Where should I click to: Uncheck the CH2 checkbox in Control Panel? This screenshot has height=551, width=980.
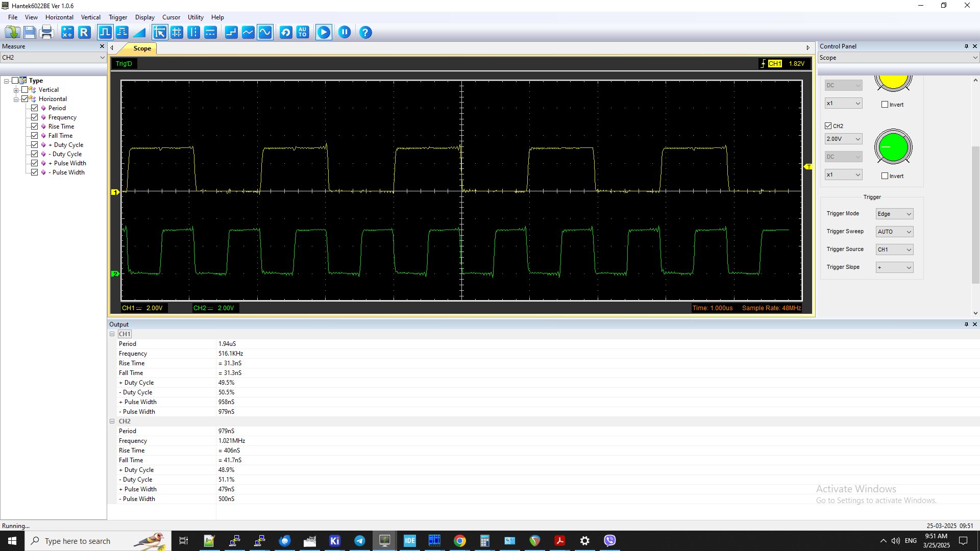tap(828, 126)
